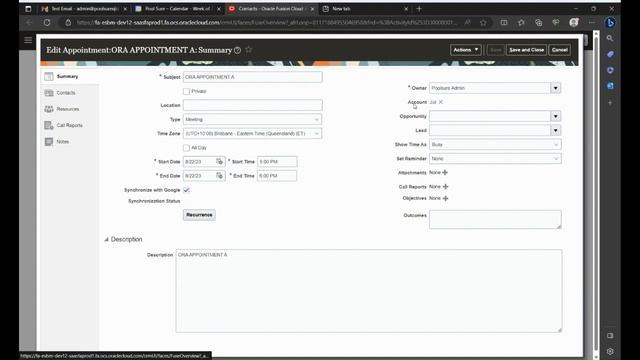Expand the Owner dropdown arrow
This screenshot has width=640, height=360.
[556, 88]
